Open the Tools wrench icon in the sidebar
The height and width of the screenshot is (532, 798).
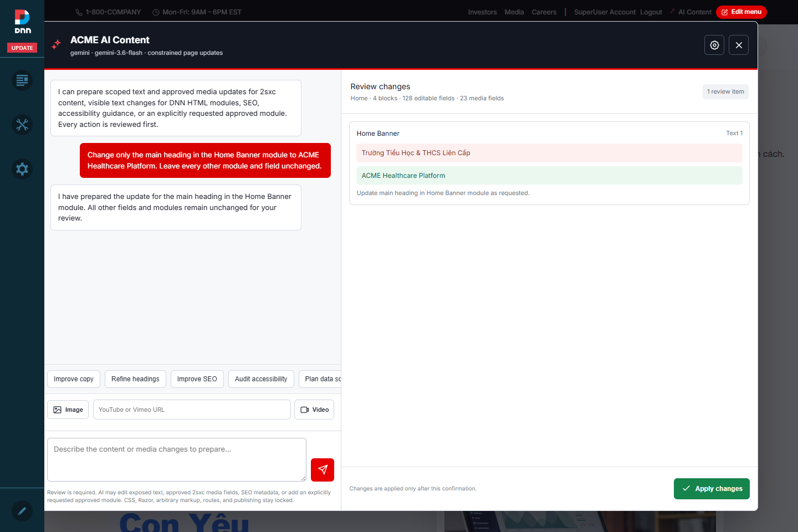point(22,125)
